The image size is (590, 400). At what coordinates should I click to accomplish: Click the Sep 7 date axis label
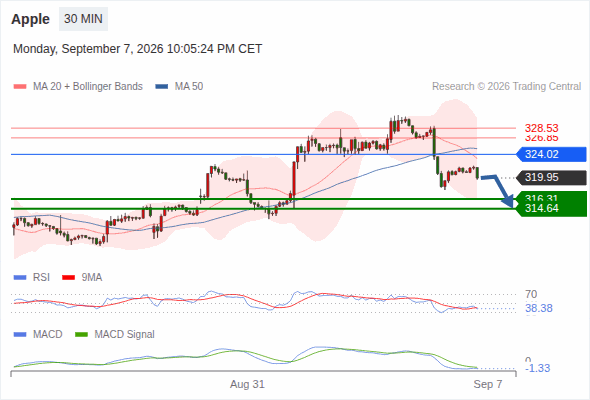488,384
